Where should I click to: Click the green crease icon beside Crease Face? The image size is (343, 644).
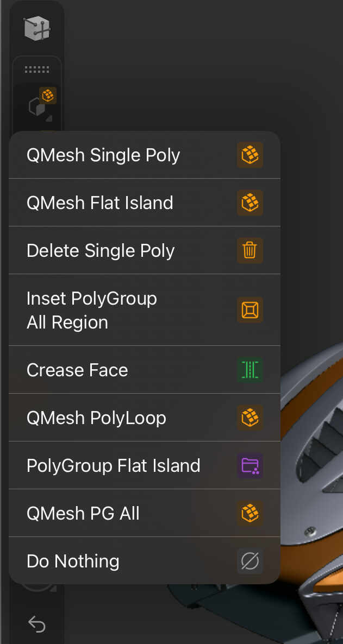point(250,370)
